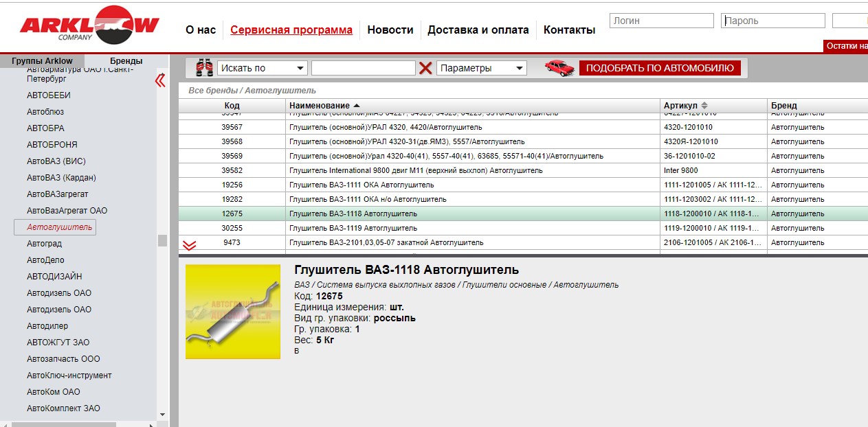Viewport: 868px width, 427px height.
Task: Open the Контакты menu item
Action: coord(569,30)
